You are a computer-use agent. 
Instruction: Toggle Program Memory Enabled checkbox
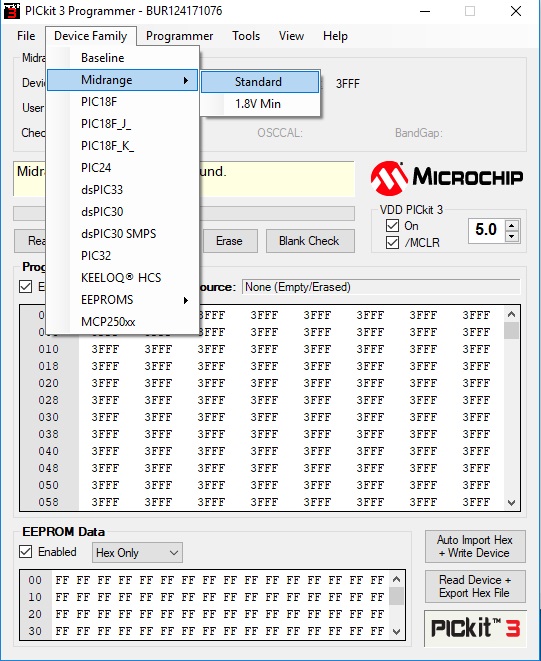pyautogui.click(x=26, y=287)
